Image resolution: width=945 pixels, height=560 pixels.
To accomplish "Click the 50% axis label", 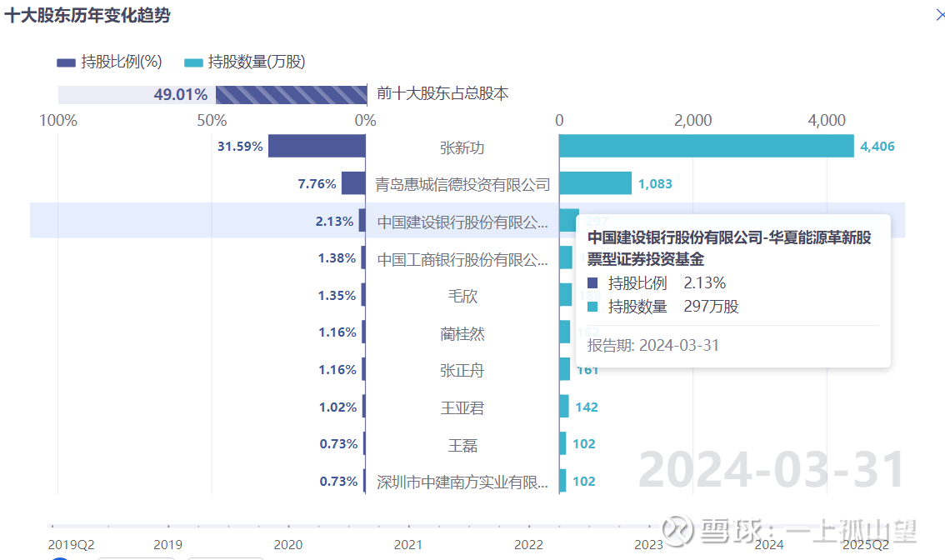I will pyautogui.click(x=212, y=121).
